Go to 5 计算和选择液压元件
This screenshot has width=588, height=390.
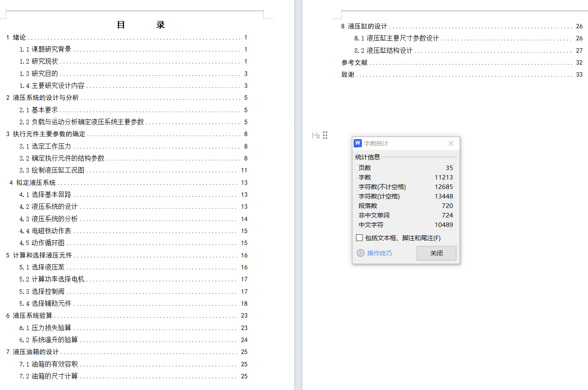point(127,255)
